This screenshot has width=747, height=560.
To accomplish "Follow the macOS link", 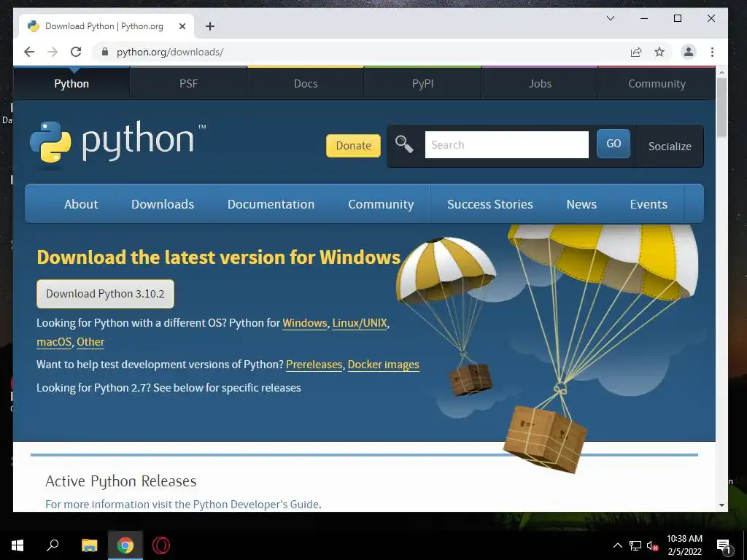I will pos(54,342).
